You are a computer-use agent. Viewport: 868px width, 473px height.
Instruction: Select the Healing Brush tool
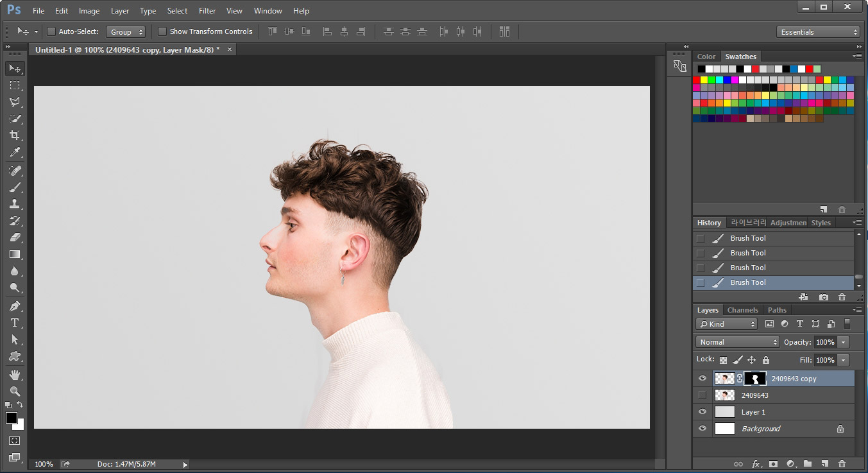point(15,171)
